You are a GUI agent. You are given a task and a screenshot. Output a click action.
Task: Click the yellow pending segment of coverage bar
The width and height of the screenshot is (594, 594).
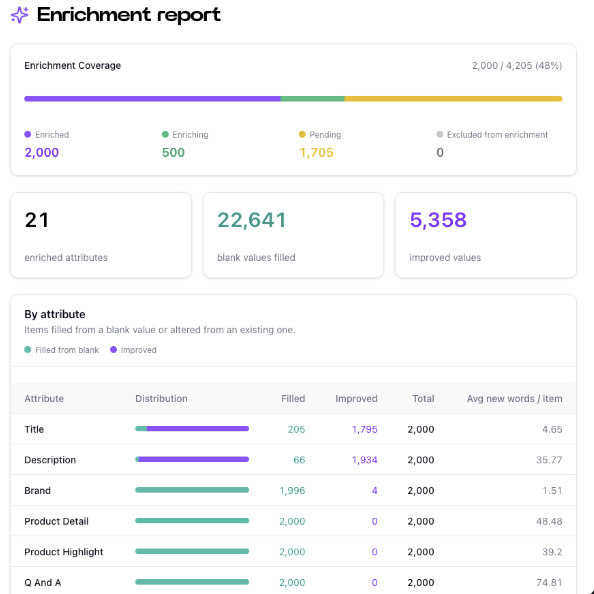click(453, 98)
